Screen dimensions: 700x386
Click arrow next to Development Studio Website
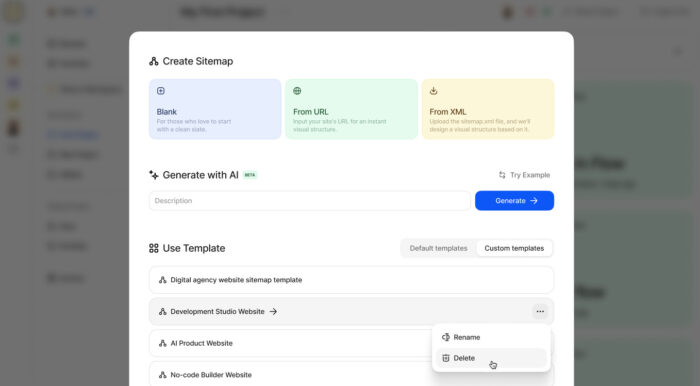tap(273, 311)
